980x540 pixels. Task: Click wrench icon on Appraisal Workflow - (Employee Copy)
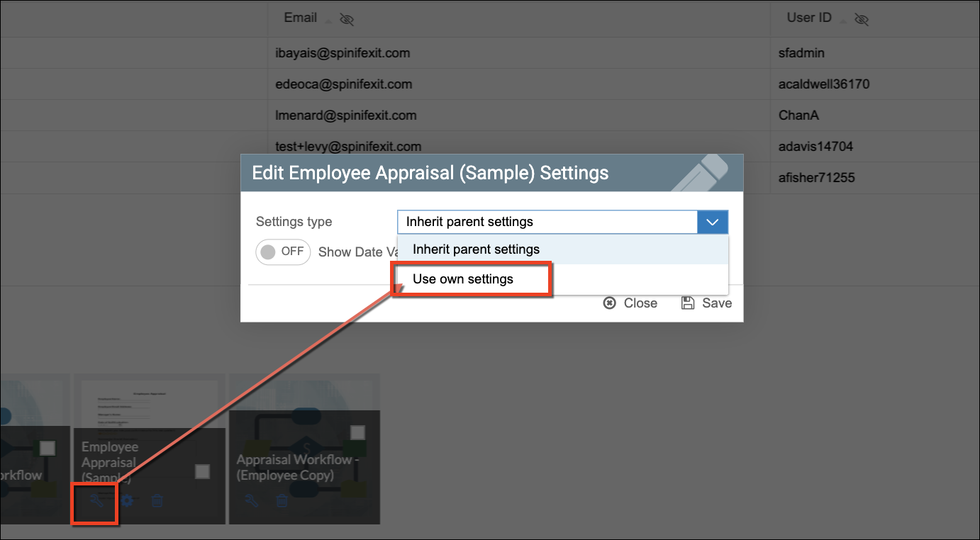click(x=251, y=501)
